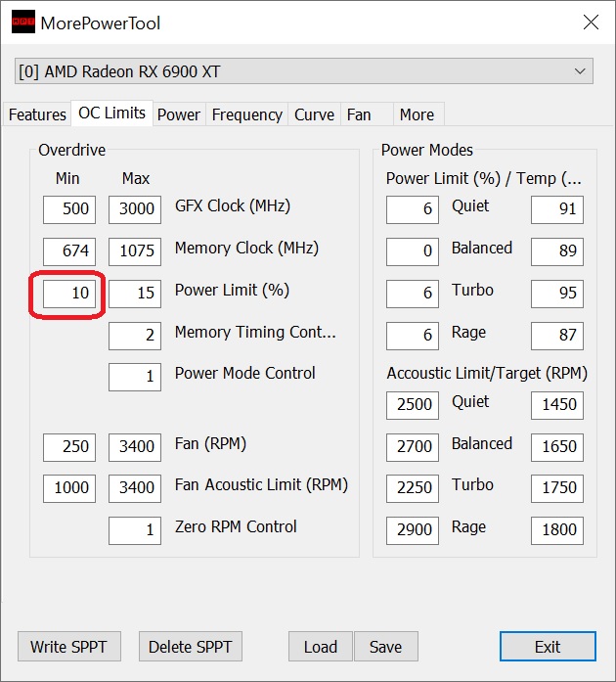This screenshot has width=616, height=682.
Task: Edit the Turbo acoustic target RPM field
Action: click(x=557, y=488)
